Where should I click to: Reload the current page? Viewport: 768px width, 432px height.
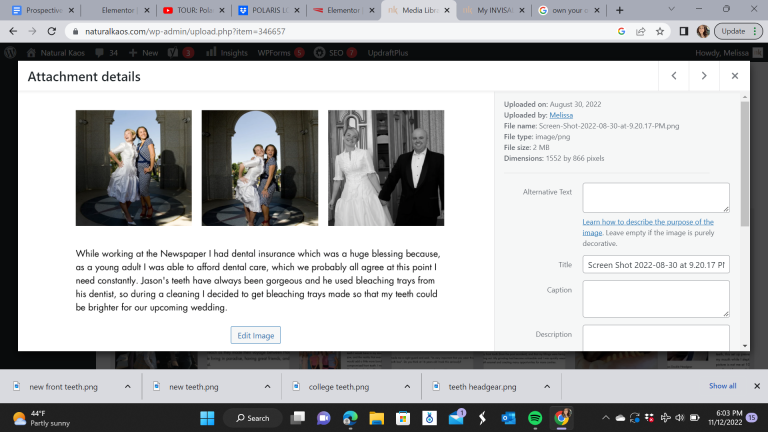[51, 31]
